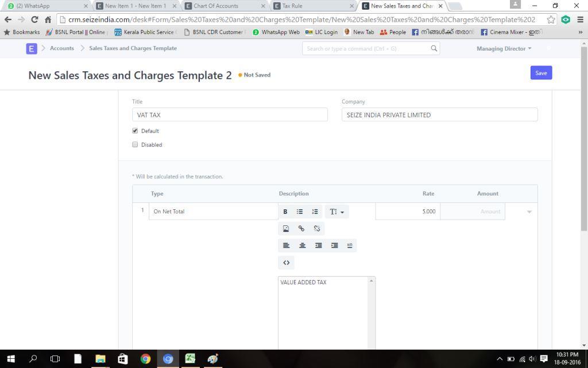Align description text to the left

click(286, 246)
